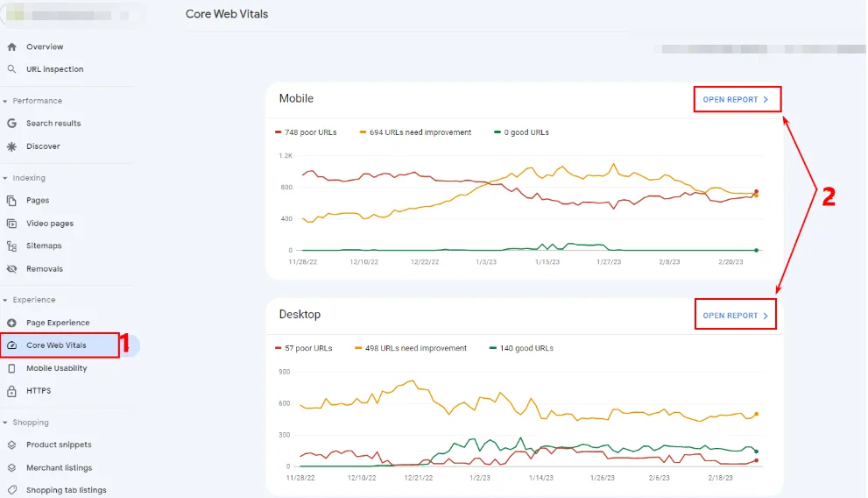The image size is (868, 498).
Task: Click the Discover asterisk icon
Action: (x=11, y=146)
